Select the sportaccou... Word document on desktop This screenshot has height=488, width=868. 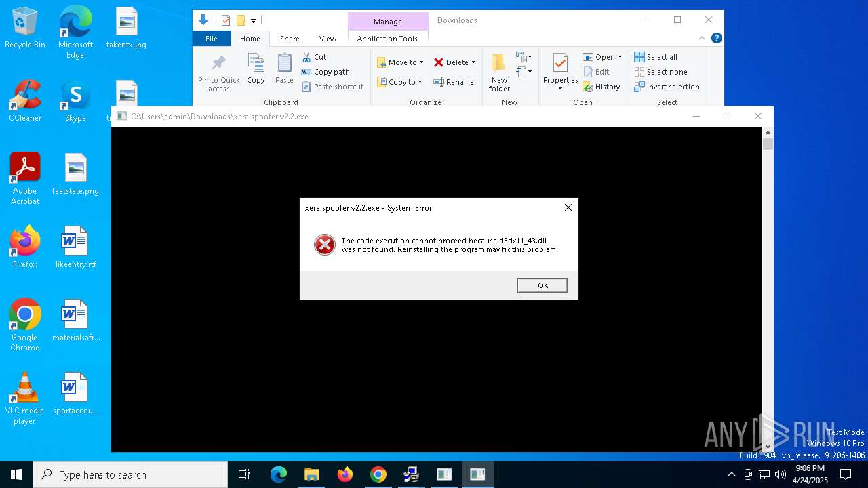[75, 394]
